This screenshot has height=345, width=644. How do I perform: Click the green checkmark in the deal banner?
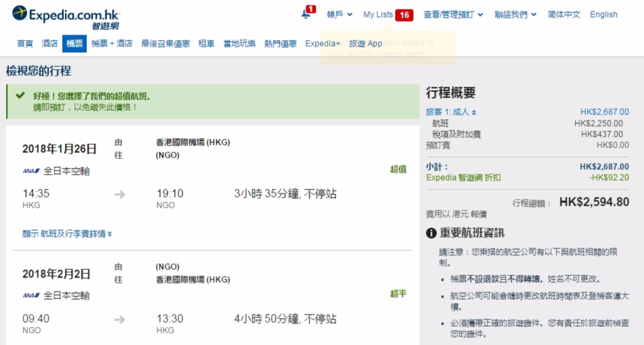click(x=20, y=96)
